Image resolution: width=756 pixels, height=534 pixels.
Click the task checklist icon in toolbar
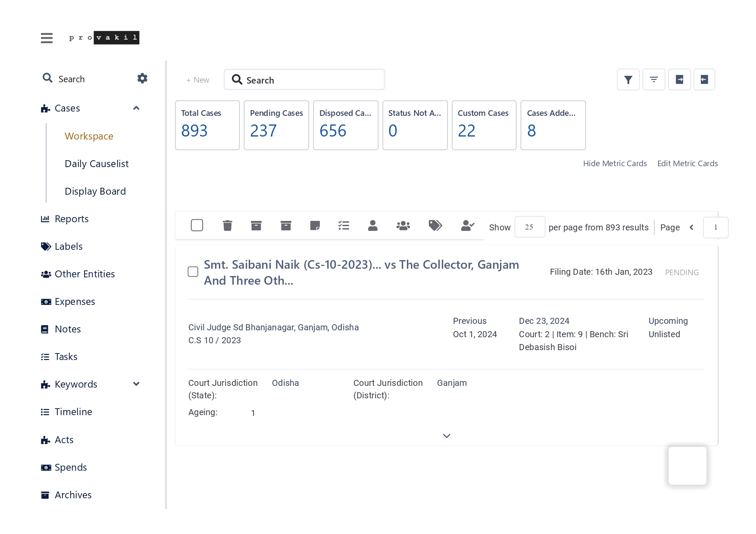coord(344,225)
